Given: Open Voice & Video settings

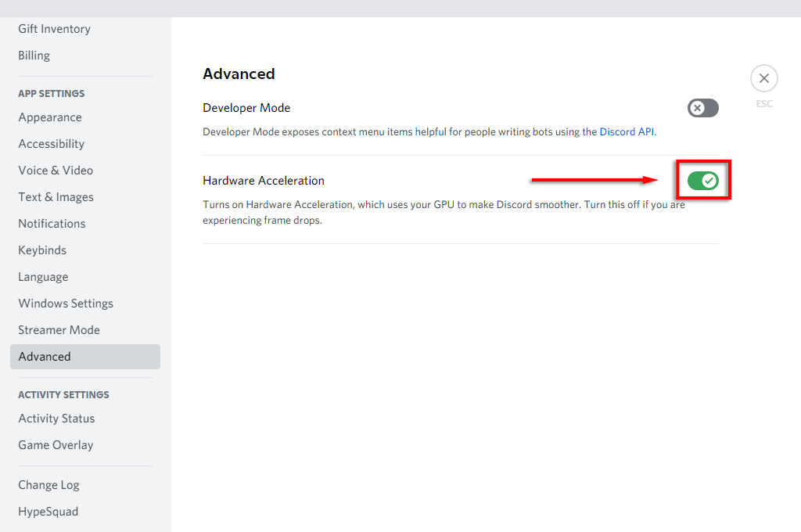Looking at the screenshot, I should point(56,171).
